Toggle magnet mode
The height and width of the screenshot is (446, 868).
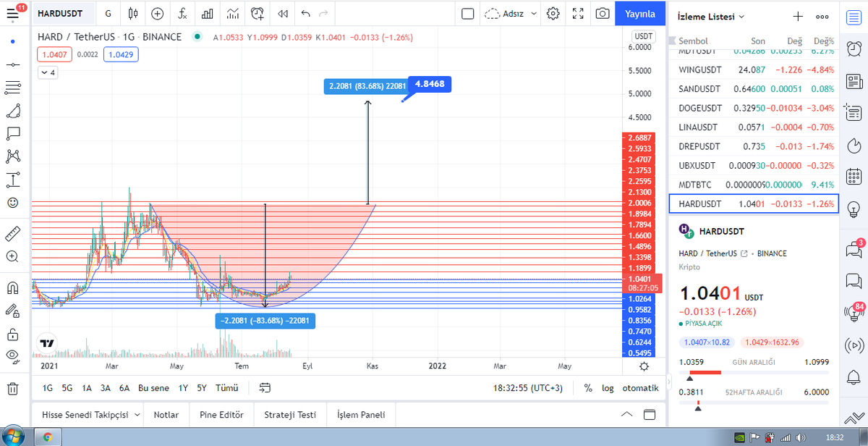click(x=12, y=287)
